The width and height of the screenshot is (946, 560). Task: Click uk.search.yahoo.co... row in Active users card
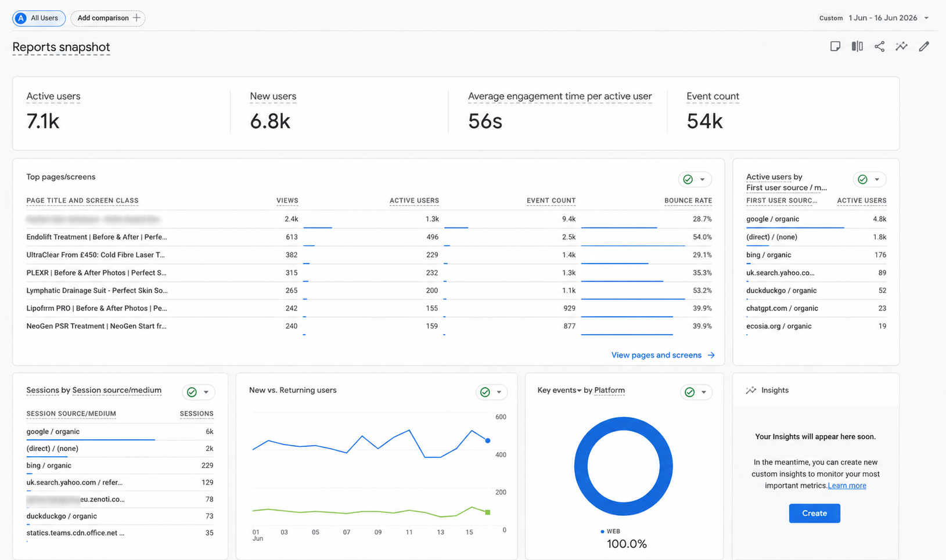point(780,273)
